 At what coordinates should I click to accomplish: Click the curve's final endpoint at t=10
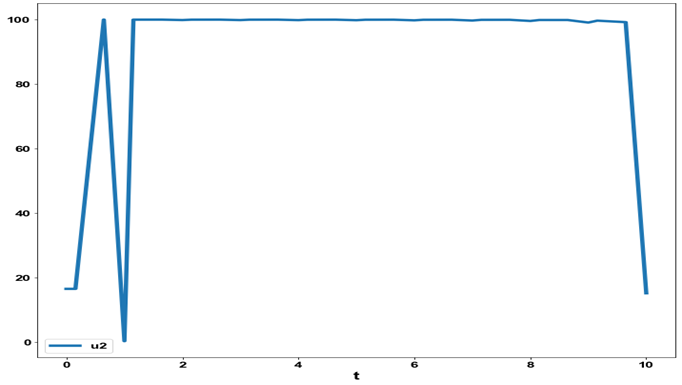tap(646, 293)
